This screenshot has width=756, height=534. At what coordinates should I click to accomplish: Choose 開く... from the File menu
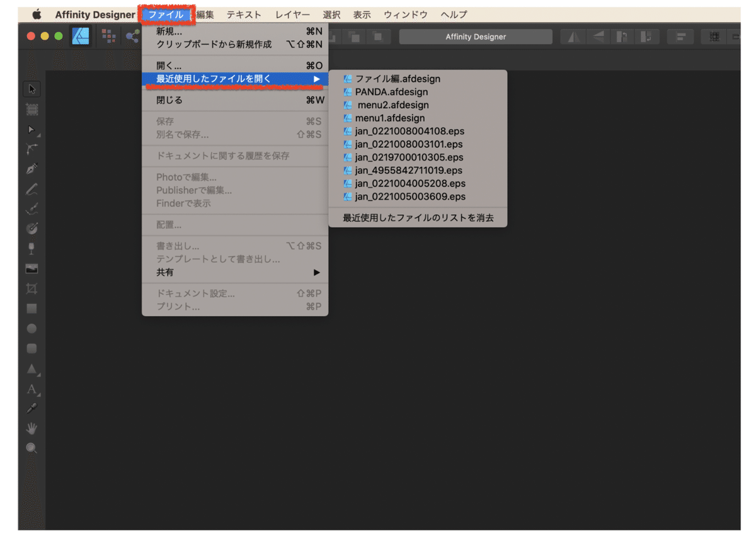click(x=235, y=65)
